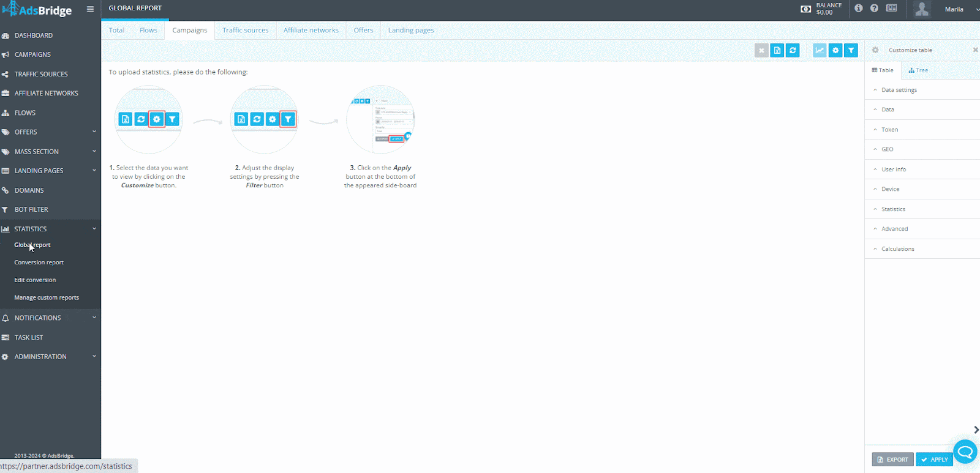Viewport: 980px width, 473px height.
Task: Click the Customize table gear icon
Action: [875, 50]
